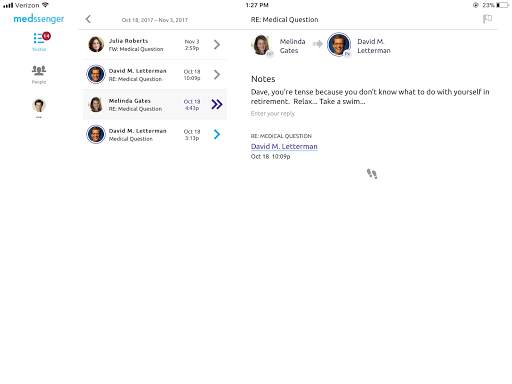Tap the Wi-Fi icon in status bar
This screenshot has width=512, height=384.
click(x=45, y=5)
